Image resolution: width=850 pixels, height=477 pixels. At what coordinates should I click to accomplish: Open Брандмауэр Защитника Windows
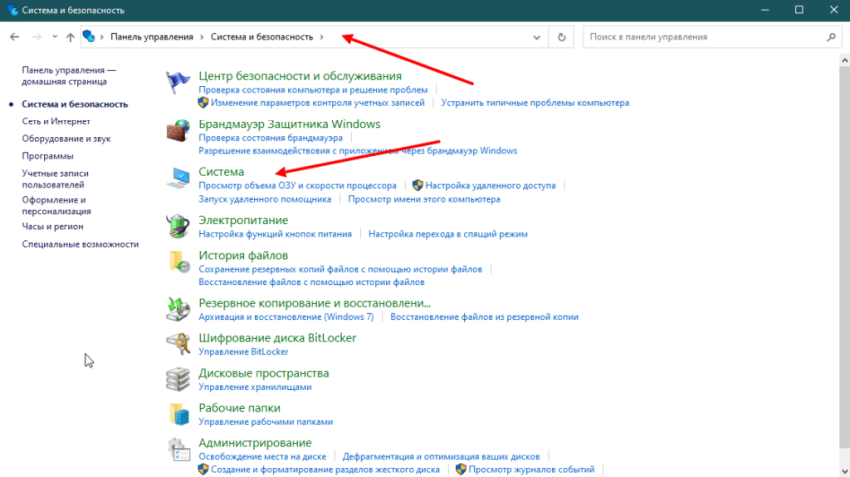[289, 124]
